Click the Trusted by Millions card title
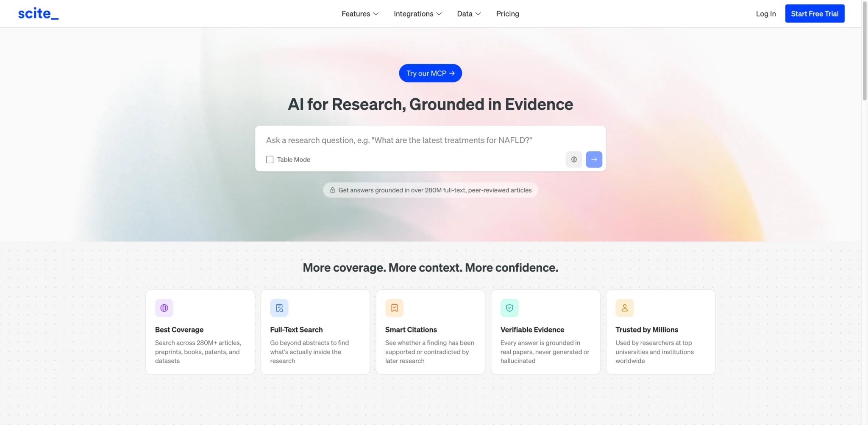This screenshot has width=868, height=425. point(647,330)
